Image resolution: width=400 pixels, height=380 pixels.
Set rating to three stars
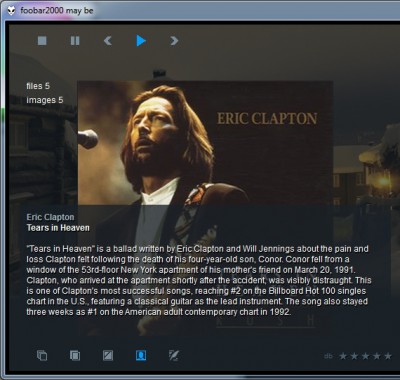(365, 356)
